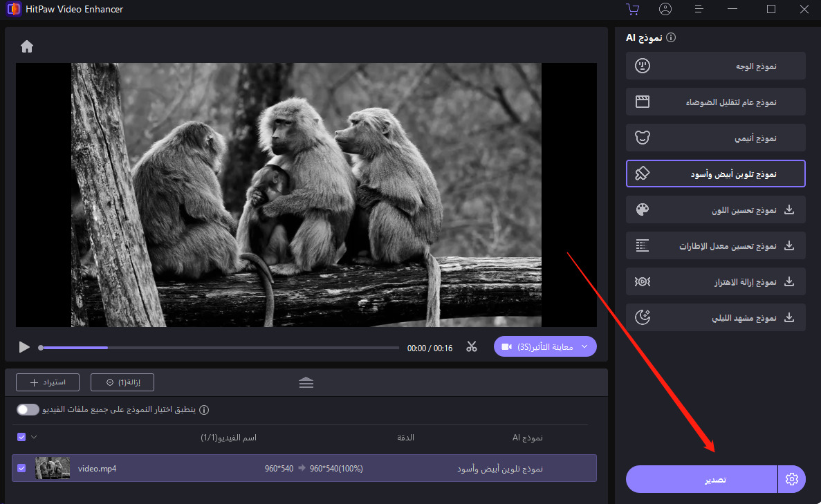Screen dimensions: 821x504
Task: Open the user account profile icon
Action: pos(665,9)
